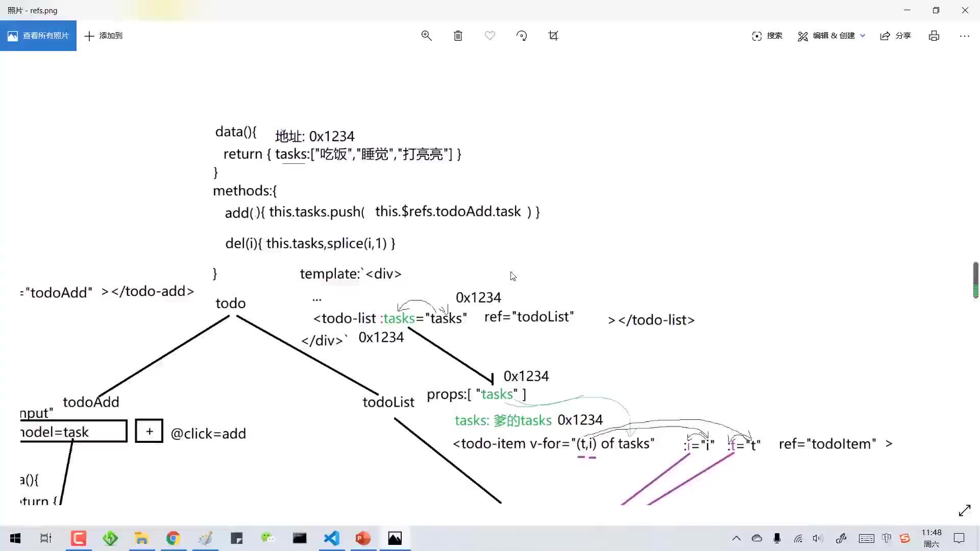980x551 pixels.
Task: Delete the photo with the trash icon
Action: tap(458, 36)
